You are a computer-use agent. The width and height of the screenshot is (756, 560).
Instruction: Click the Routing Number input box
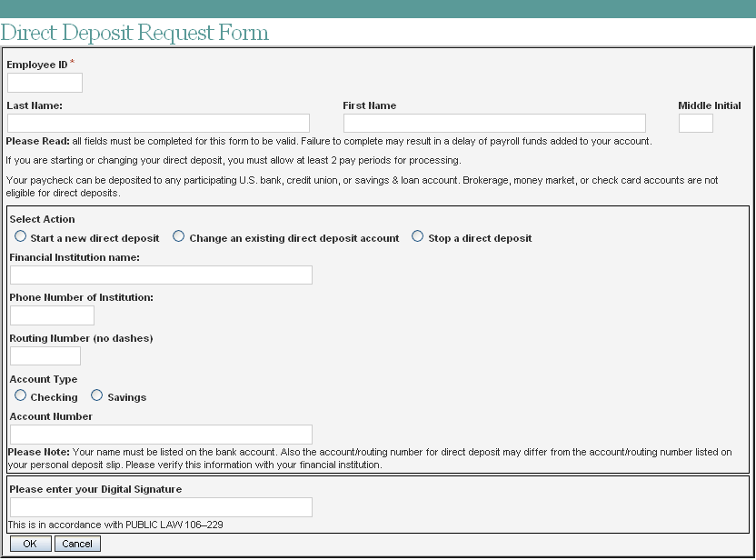[x=45, y=356]
